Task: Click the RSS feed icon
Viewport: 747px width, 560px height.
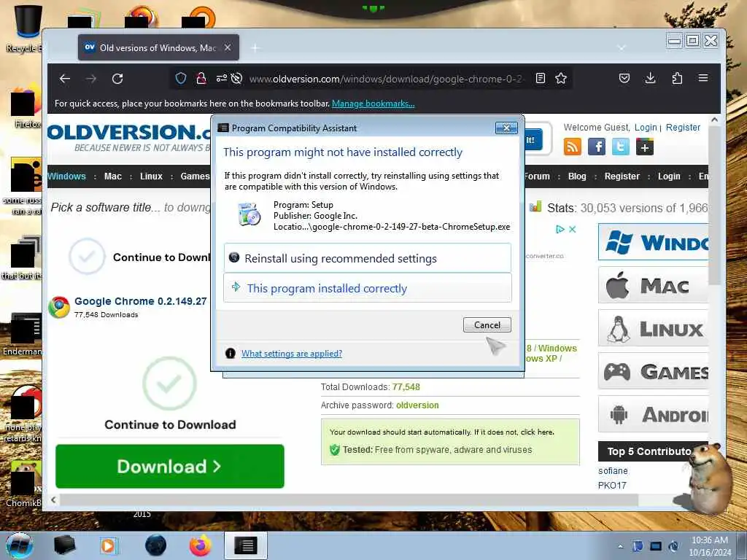Action: click(x=572, y=147)
